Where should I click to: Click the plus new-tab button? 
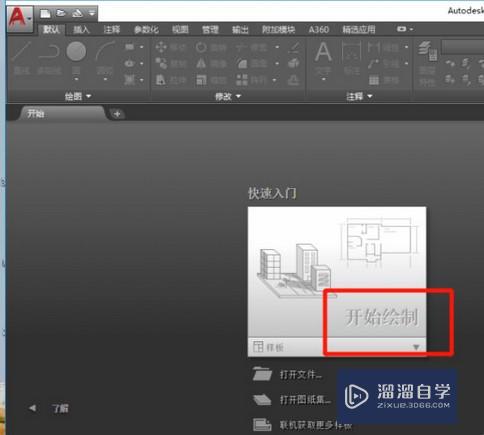click(117, 114)
